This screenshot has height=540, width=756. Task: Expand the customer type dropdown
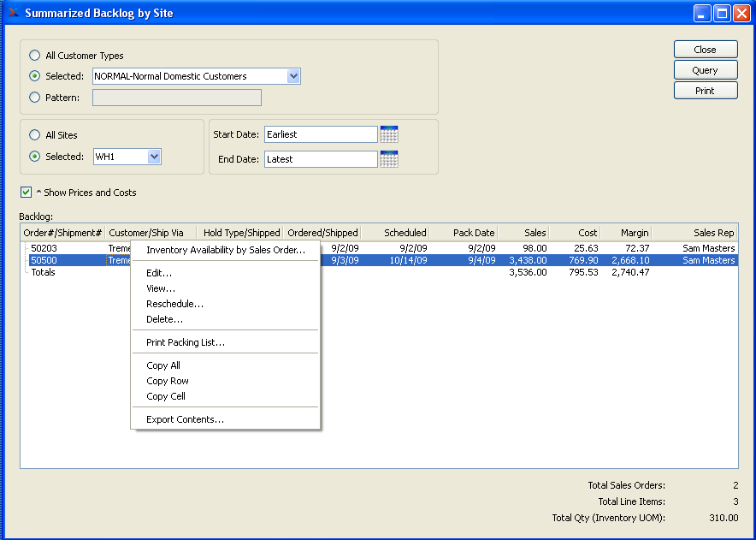[x=293, y=76]
